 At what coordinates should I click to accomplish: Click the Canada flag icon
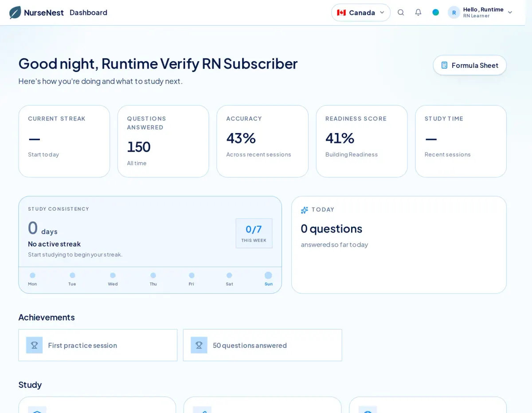point(341,12)
